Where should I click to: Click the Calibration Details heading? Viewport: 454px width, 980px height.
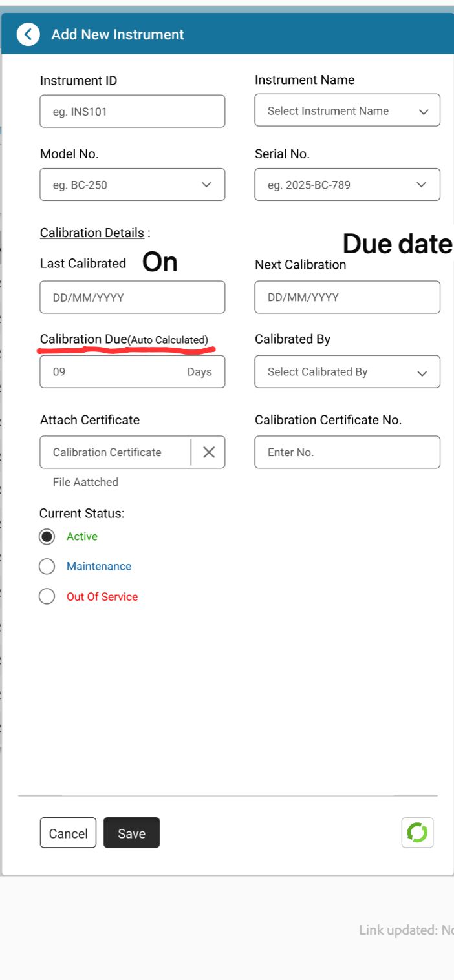coord(92,233)
